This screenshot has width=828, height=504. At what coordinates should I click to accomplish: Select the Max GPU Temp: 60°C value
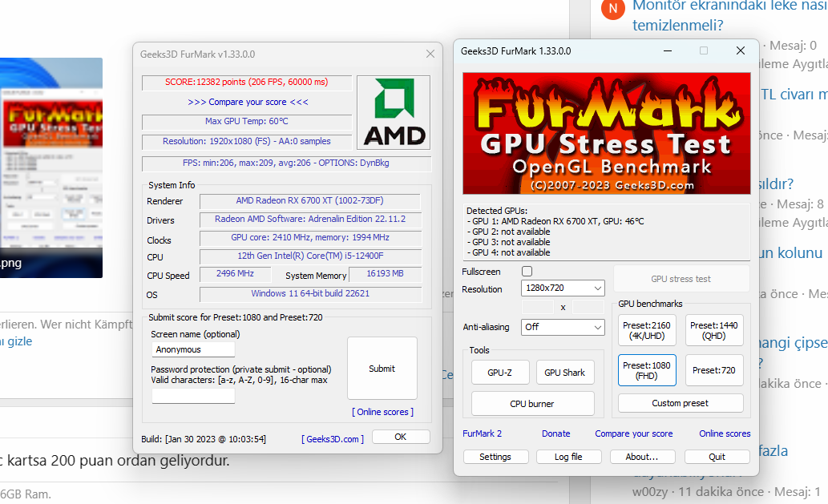[247, 121]
